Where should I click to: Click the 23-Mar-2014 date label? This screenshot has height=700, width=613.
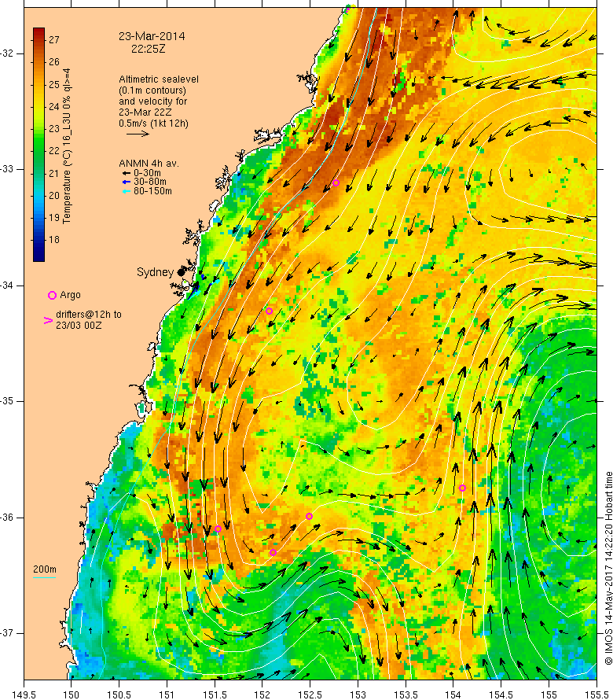click(x=152, y=37)
